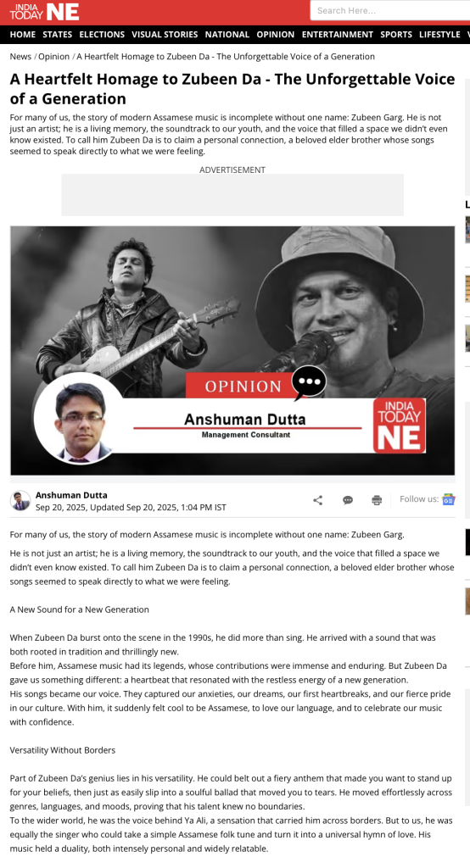Go to the STATES section
The width and height of the screenshot is (470, 868).
[57, 34]
